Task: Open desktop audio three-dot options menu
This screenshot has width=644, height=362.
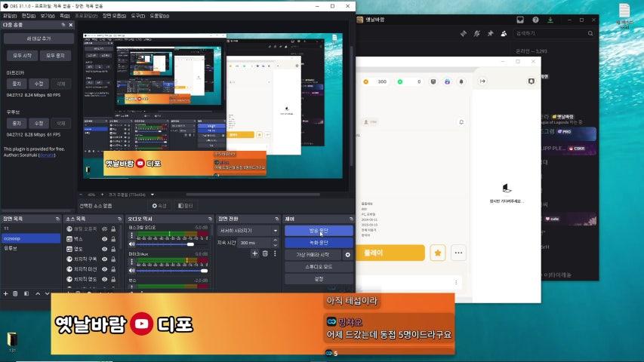Action: click(x=132, y=235)
